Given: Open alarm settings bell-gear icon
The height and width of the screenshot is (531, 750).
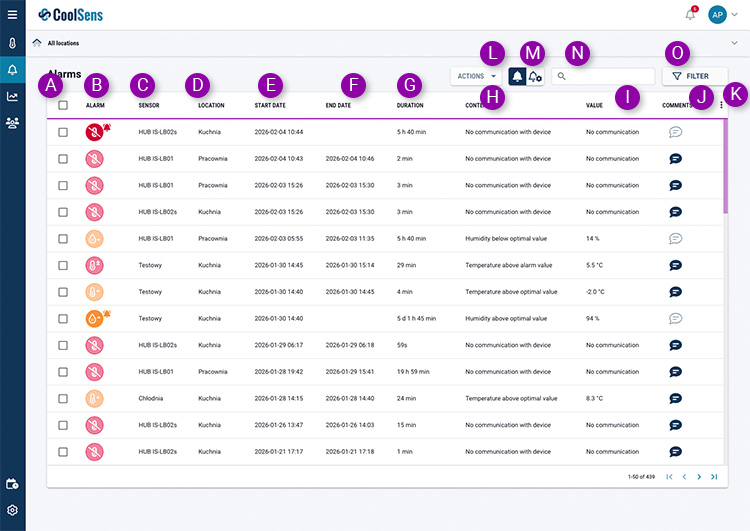Looking at the screenshot, I should [536, 76].
